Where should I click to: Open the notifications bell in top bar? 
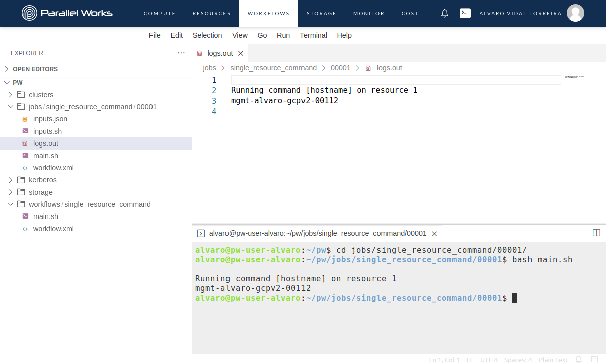pos(444,14)
